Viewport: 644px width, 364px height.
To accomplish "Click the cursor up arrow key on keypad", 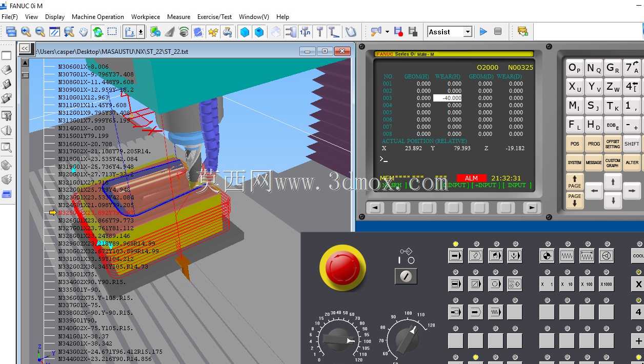I will coord(613,181).
